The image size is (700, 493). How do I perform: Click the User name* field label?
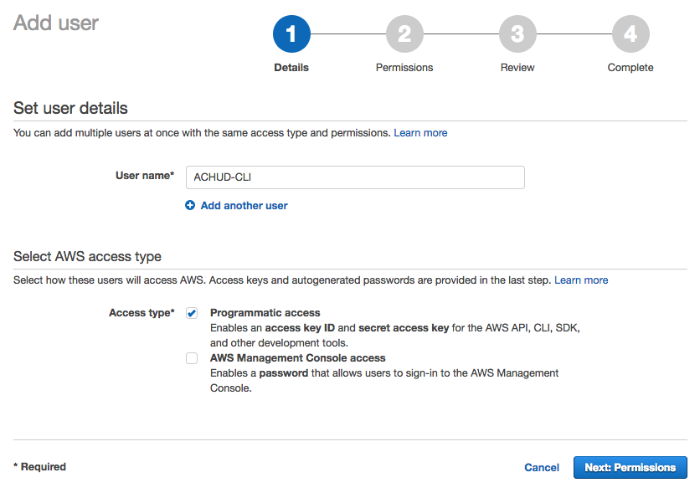[145, 175]
